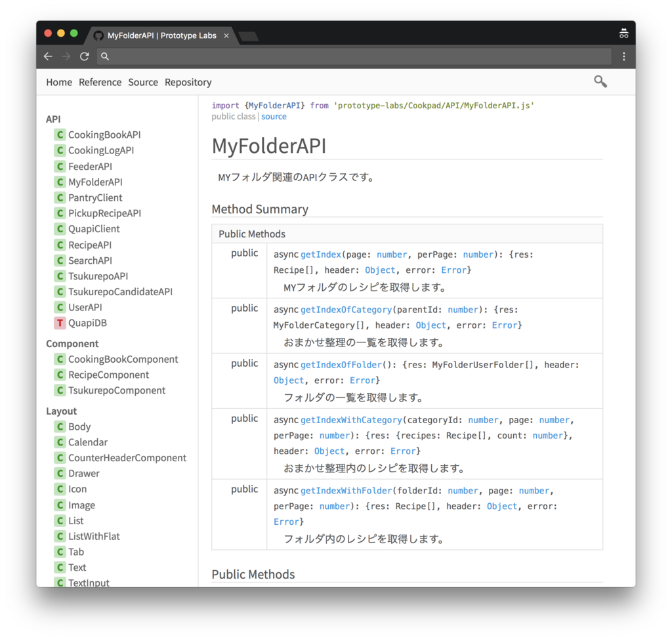Image resolution: width=672 pixels, height=639 pixels.
Task: Open the Repository nav item
Action: (x=188, y=82)
